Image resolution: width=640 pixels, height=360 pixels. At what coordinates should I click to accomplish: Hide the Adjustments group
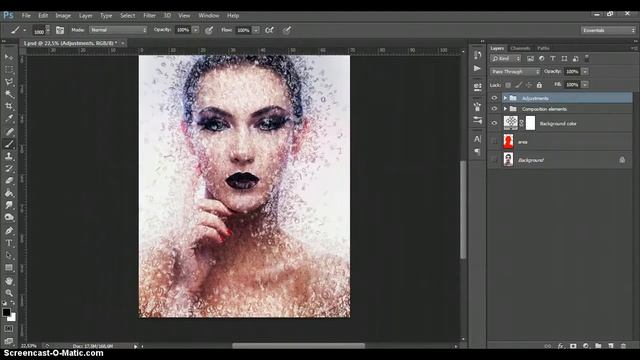click(494, 98)
